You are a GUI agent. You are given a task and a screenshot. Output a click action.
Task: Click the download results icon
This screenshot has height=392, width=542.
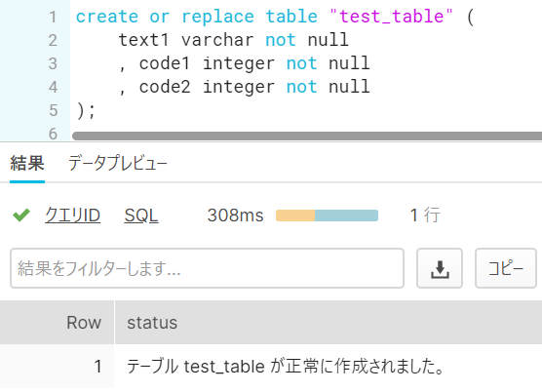(440, 268)
